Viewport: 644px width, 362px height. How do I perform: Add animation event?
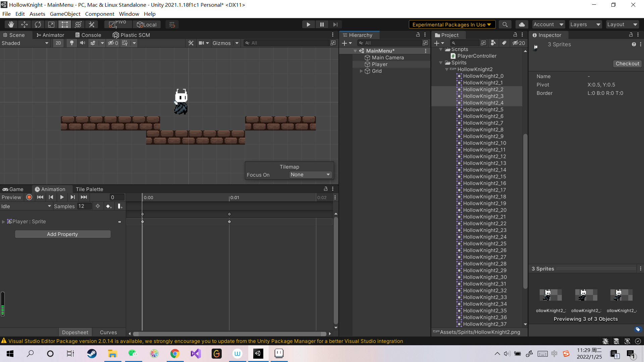coord(120,206)
